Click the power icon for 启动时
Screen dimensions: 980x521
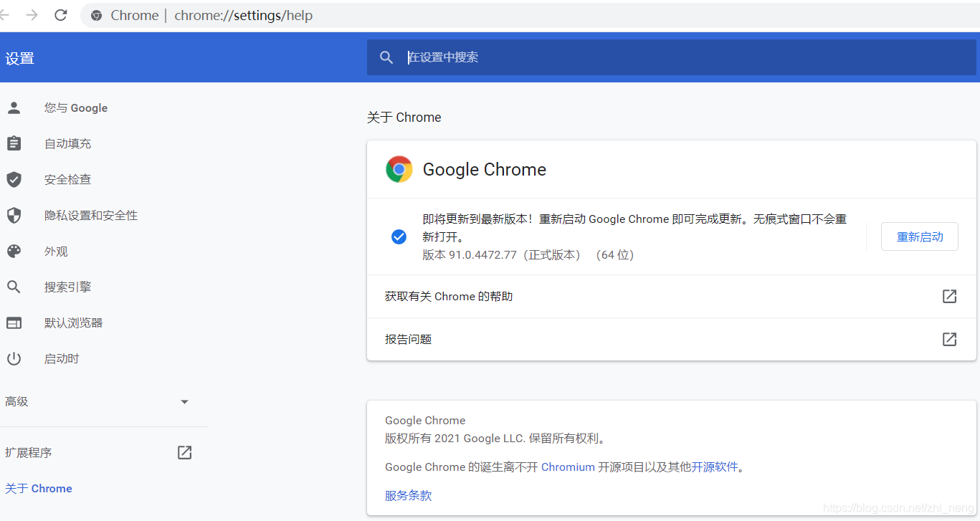pos(14,359)
